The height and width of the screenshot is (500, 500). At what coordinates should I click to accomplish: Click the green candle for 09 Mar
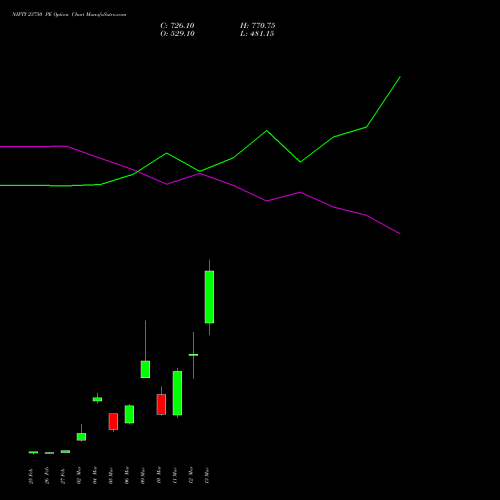(x=145, y=369)
